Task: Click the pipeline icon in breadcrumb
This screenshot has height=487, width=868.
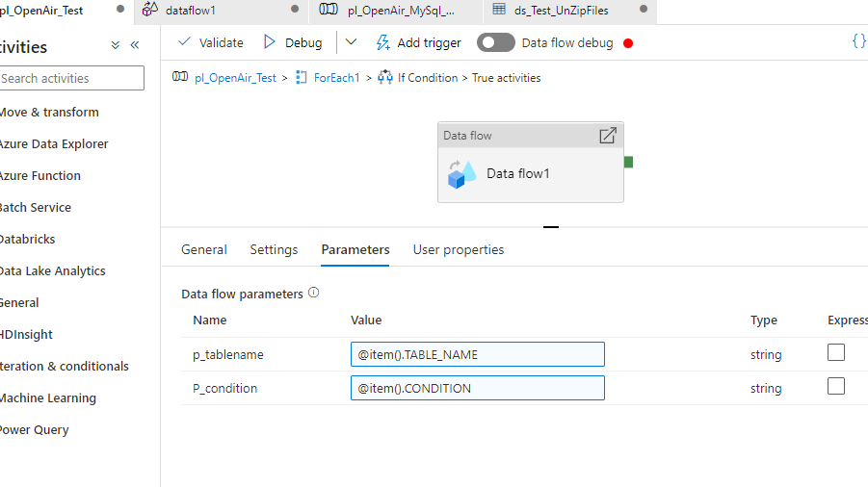Action: (180, 77)
